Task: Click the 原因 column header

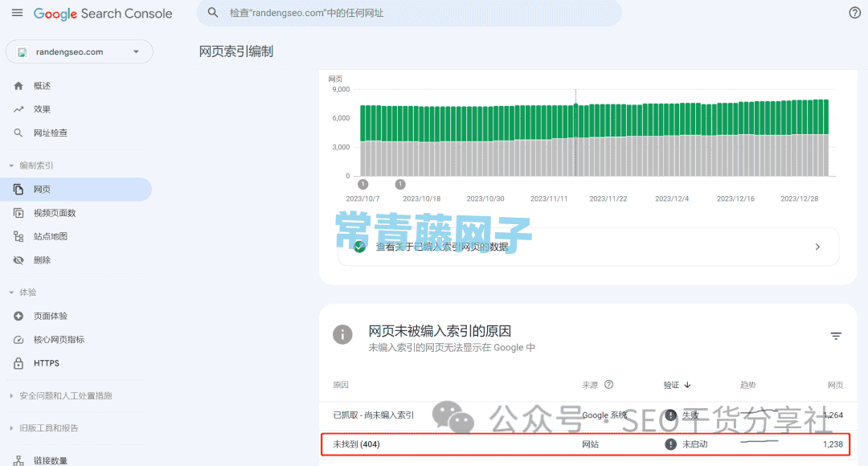Action: click(341, 385)
